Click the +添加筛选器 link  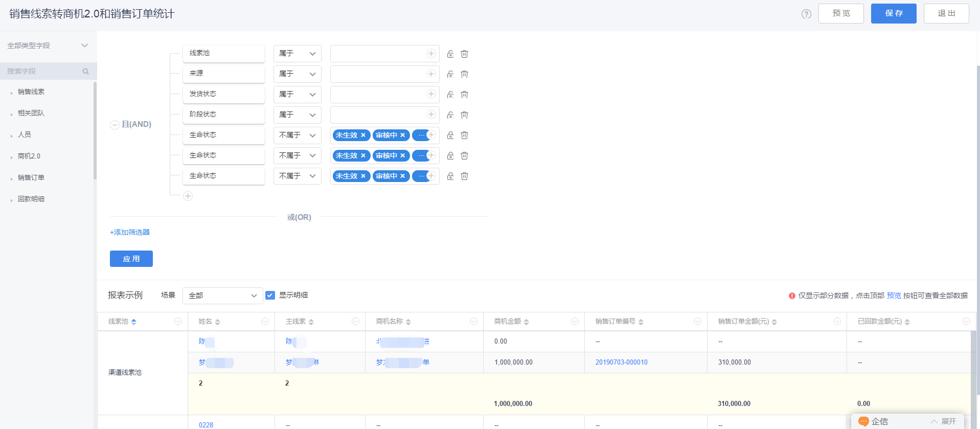[x=130, y=232]
